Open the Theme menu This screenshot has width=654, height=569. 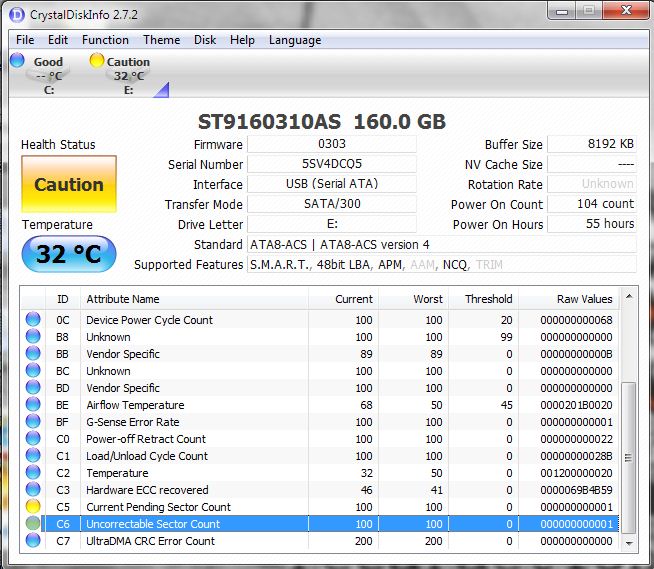(161, 40)
